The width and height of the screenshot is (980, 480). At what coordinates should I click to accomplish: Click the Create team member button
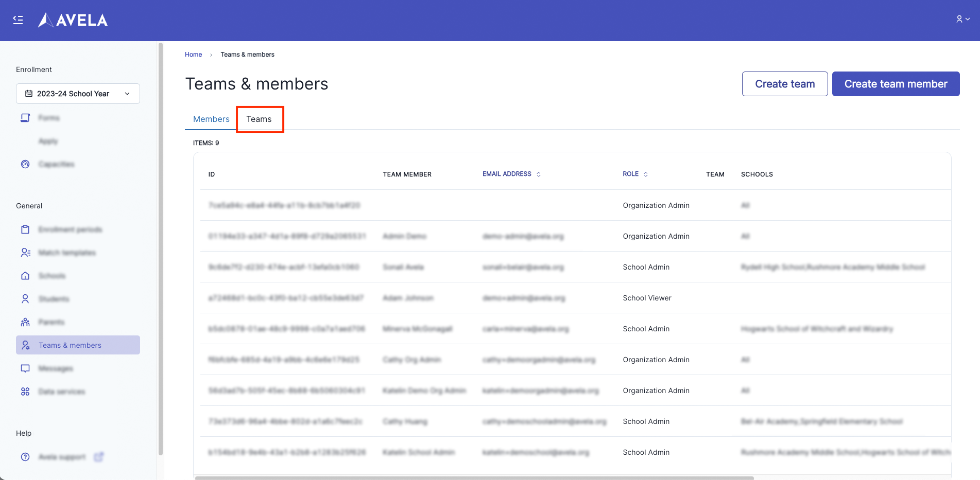895,83
